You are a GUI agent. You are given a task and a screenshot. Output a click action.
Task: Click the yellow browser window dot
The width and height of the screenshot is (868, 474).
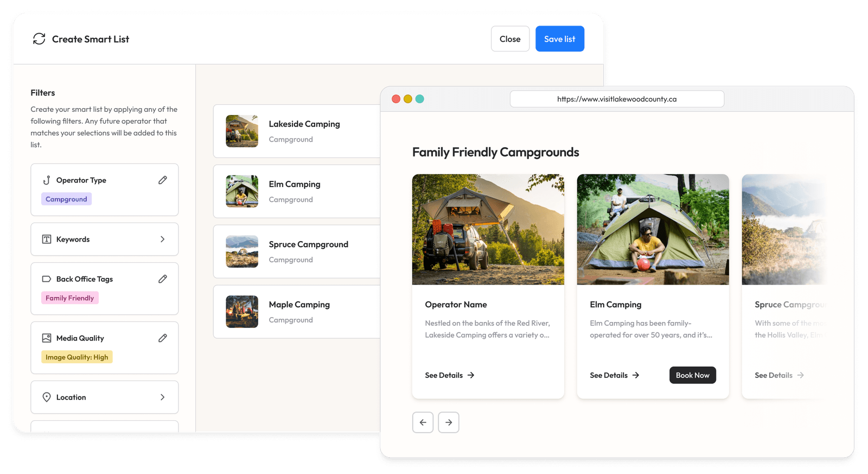tap(408, 99)
